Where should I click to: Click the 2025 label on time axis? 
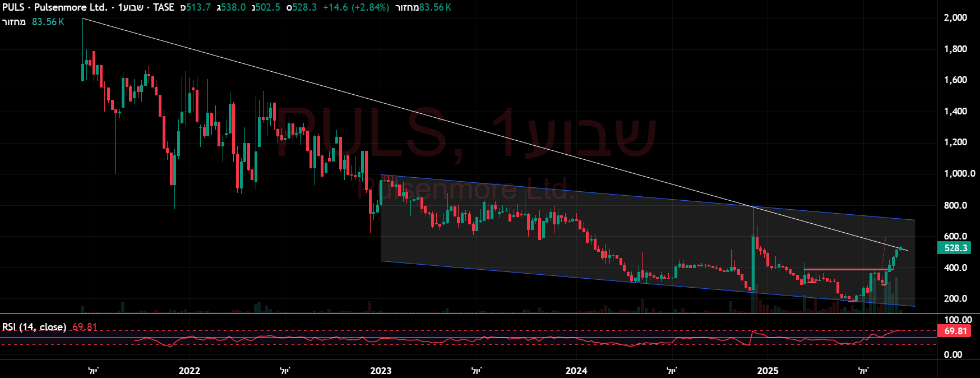768,371
